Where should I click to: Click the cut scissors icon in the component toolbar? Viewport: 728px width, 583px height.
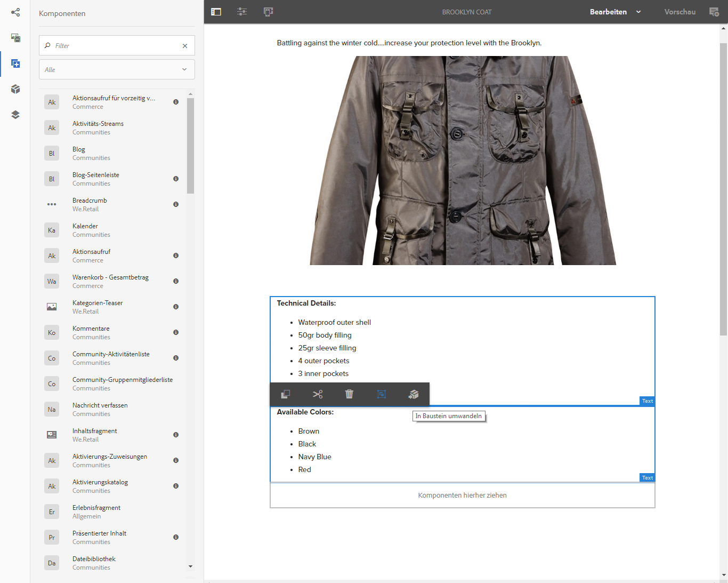click(x=318, y=394)
